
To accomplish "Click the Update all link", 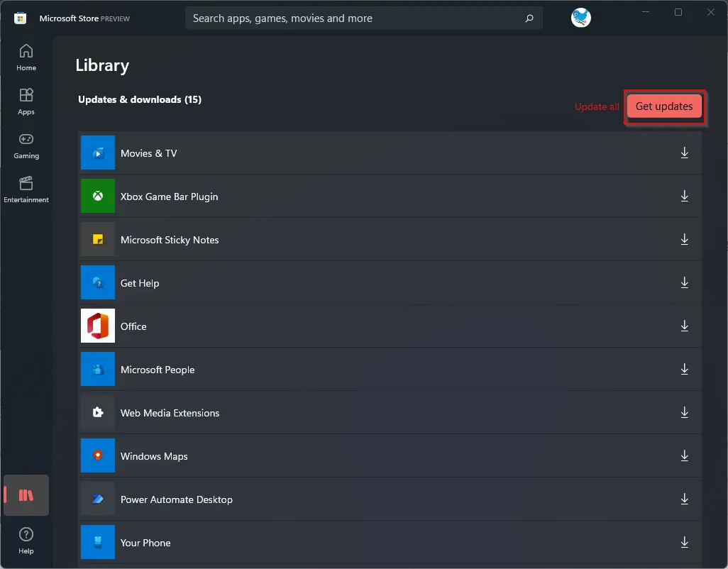I will (597, 106).
